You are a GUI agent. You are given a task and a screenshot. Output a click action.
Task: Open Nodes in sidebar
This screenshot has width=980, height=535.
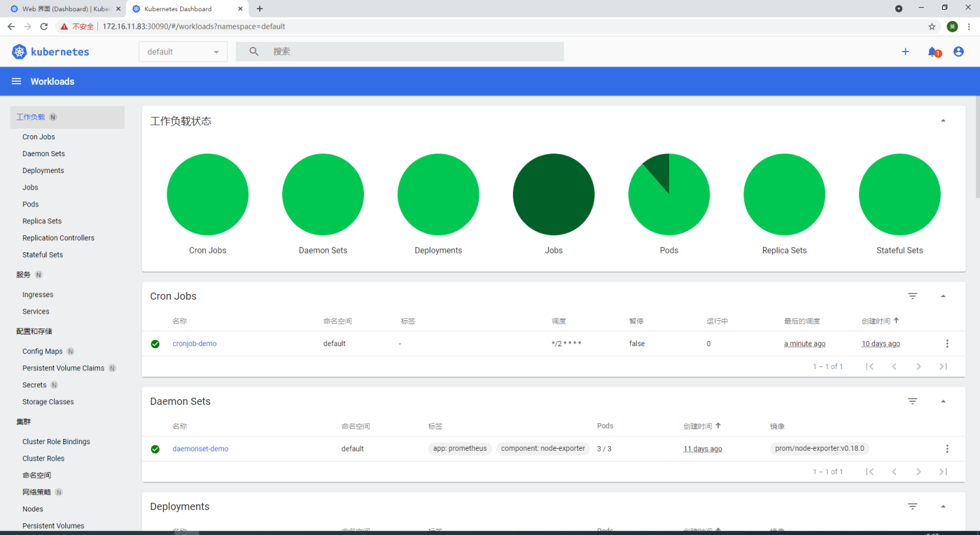pyautogui.click(x=33, y=509)
